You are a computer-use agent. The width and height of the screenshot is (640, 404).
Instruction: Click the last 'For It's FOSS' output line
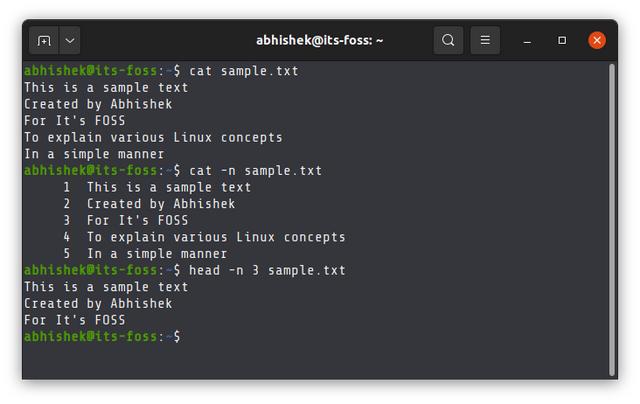(75, 320)
